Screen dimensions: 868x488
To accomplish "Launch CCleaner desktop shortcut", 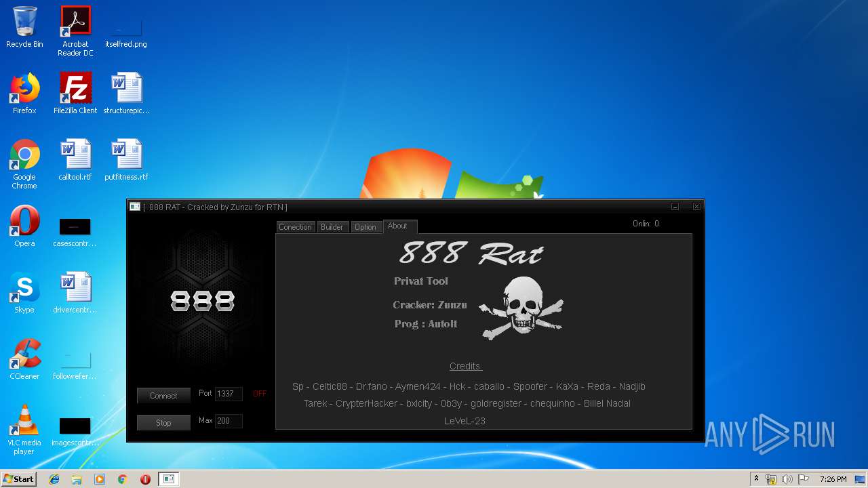I will click(24, 359).
